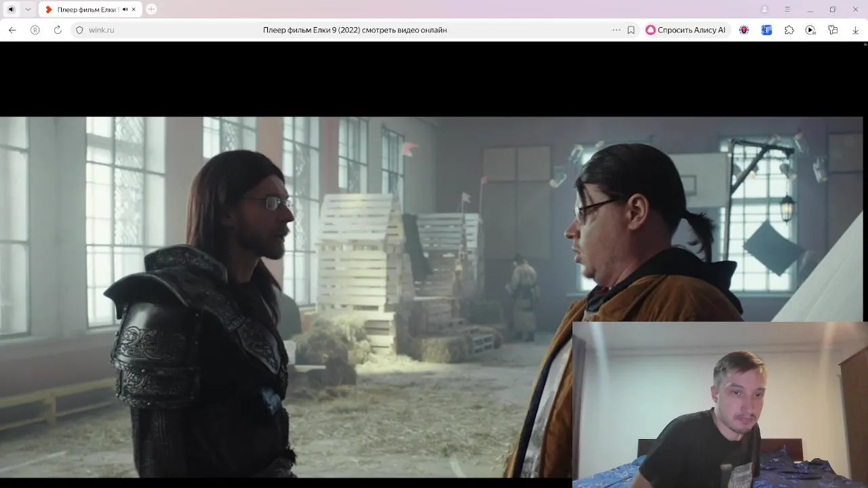Open the three-dots page actions menu
Image resolution: width=868 pixels, height=488 pixels.
point(616,30)
